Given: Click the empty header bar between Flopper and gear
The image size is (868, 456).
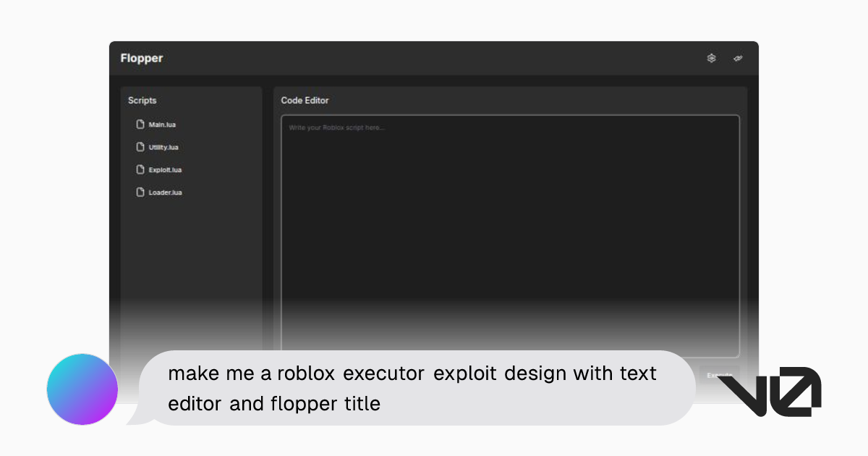Looking at the screenshot, I should [x=434, y=59].
